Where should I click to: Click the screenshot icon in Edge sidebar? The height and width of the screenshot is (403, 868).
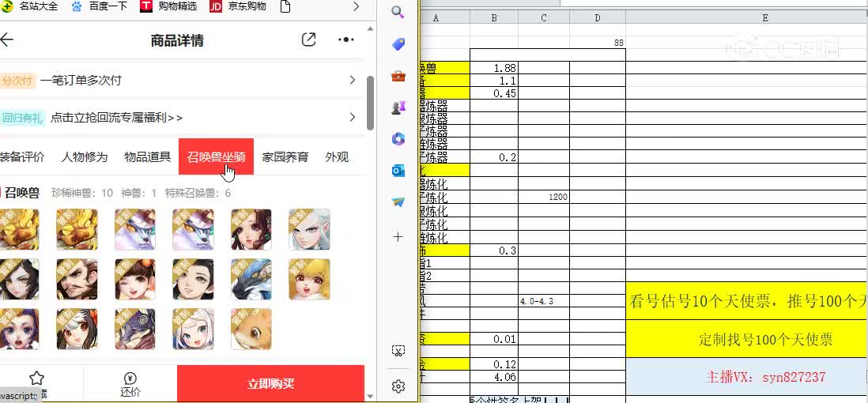[x=398, y=350]
